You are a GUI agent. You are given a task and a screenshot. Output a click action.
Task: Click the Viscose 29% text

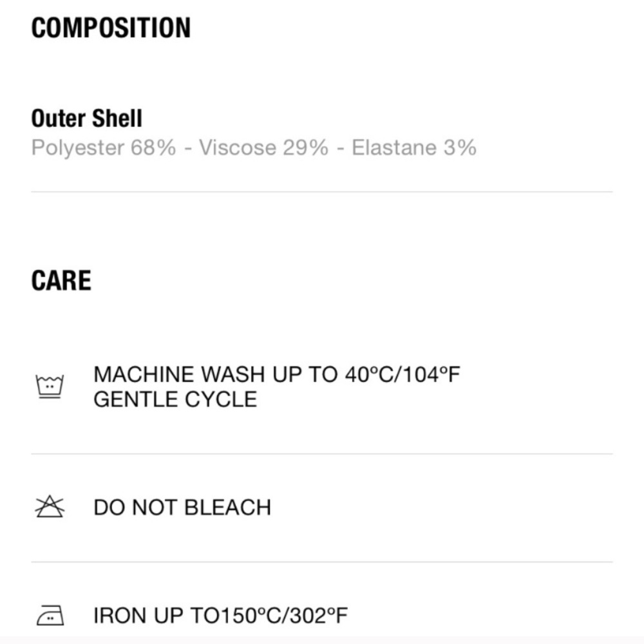click(263, 147)
